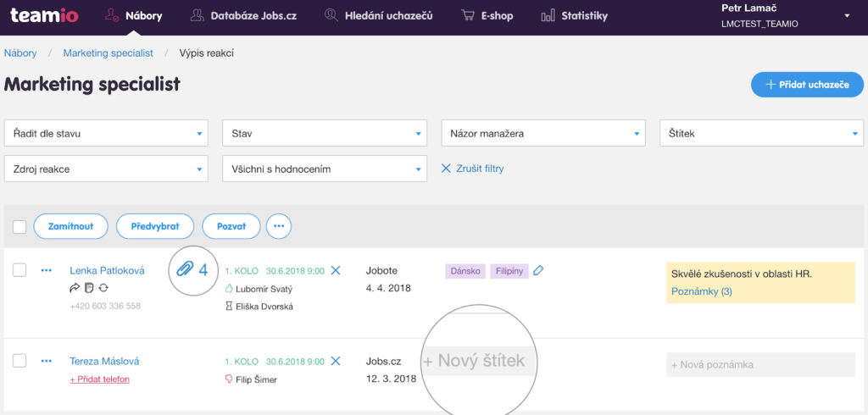Open Lenka Patloková's paperclip attachments
The image size is (868, 415).
pos(192,270)
